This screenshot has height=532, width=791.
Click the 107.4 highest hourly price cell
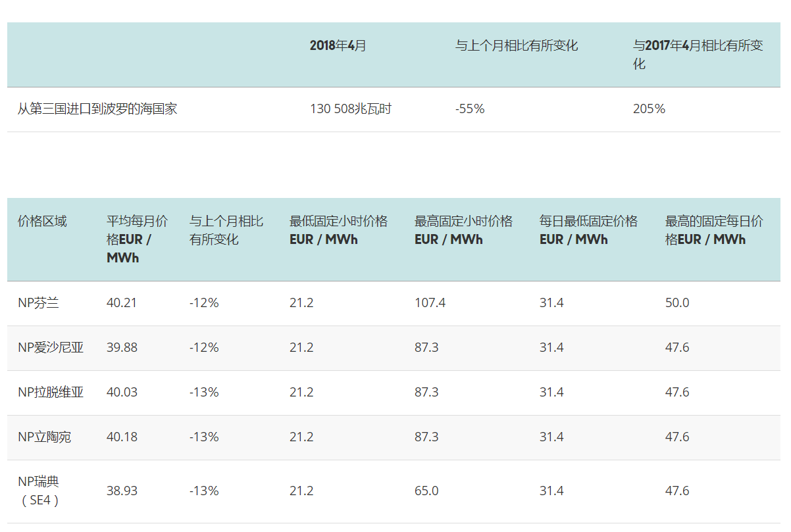[430, 303]
